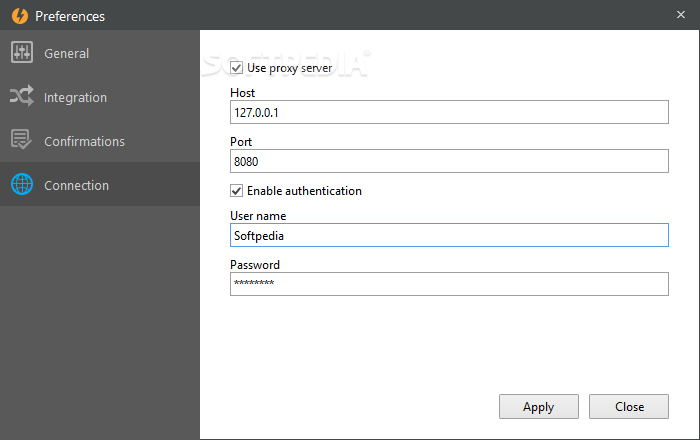Open the Confirmations tab label
This screenshot has width=700, height=440.
pyautogui.click(x=84, y=141)
